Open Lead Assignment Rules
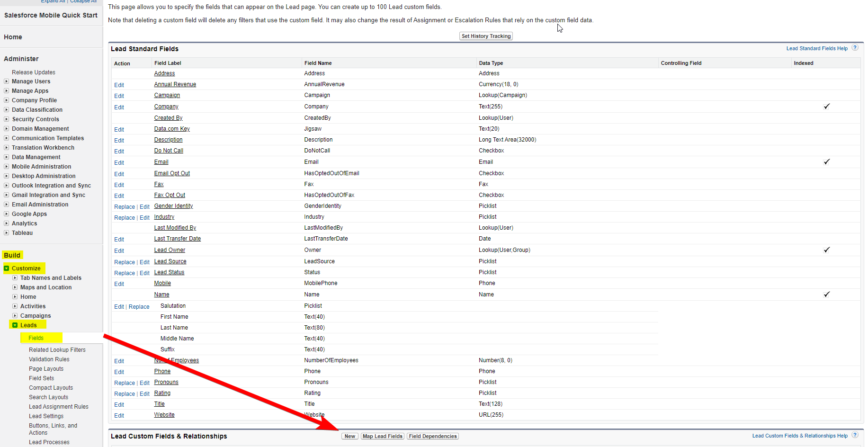 (x=59, y=407)
